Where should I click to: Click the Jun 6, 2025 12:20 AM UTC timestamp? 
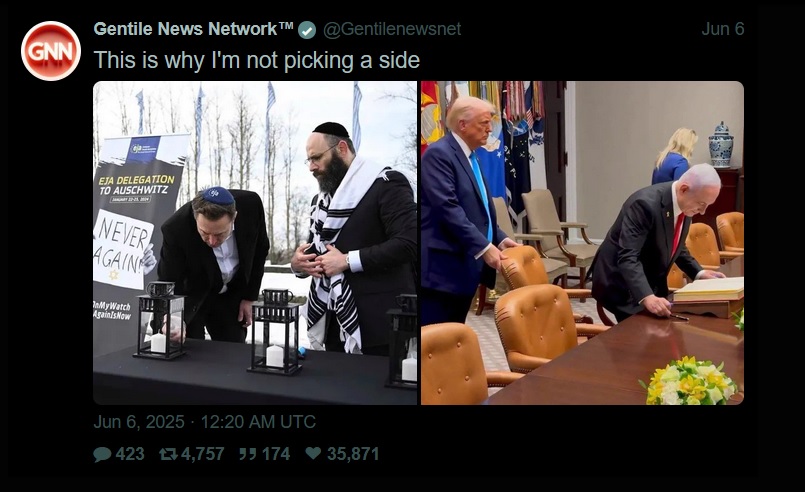(204, 422)
